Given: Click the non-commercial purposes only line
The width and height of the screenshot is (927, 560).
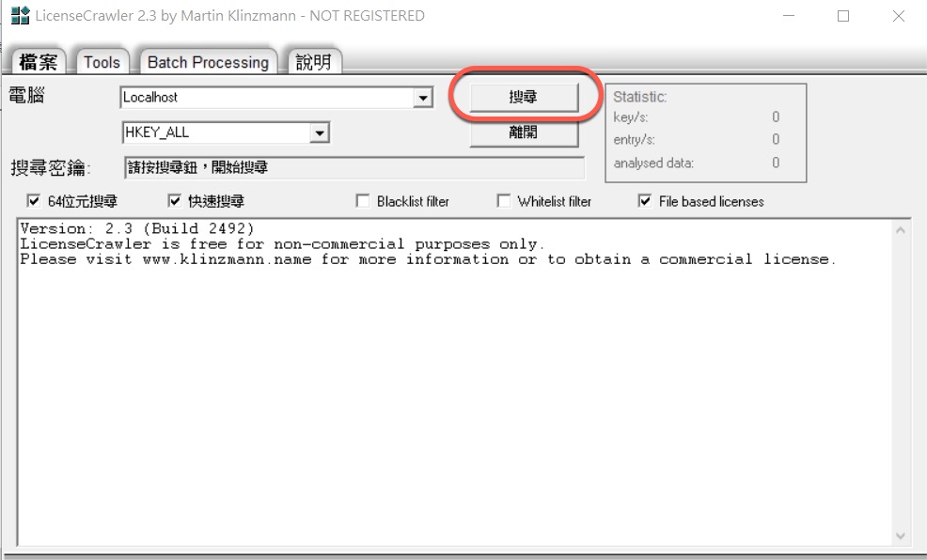Looking at the screenshot, I should tap(282, 244).
